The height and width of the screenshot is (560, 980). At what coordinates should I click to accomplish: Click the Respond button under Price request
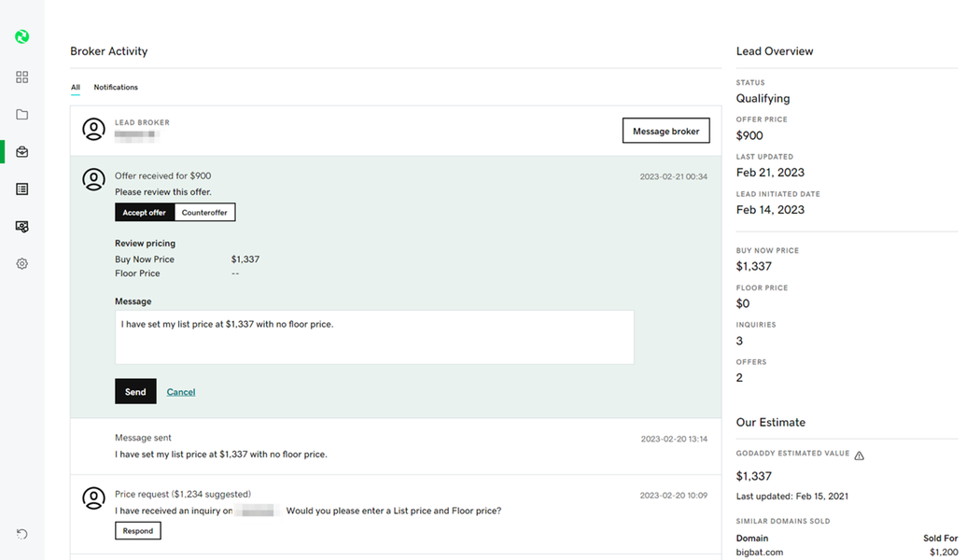(137, 531)
